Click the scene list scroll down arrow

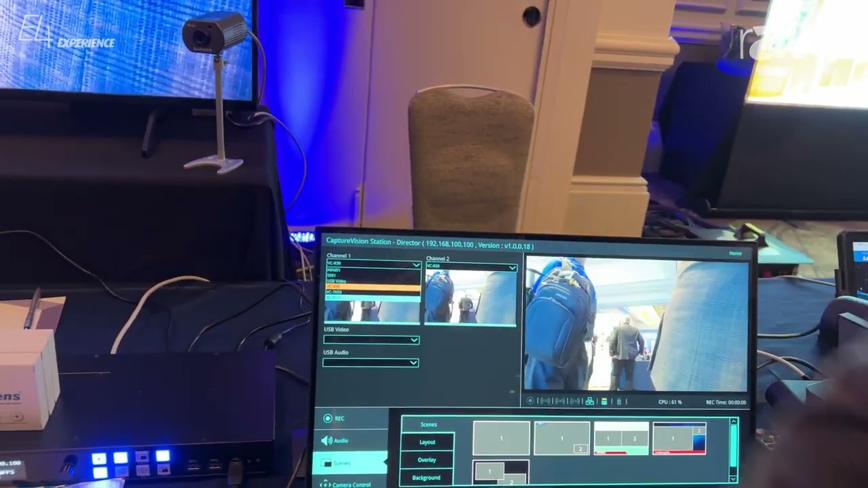732,479
